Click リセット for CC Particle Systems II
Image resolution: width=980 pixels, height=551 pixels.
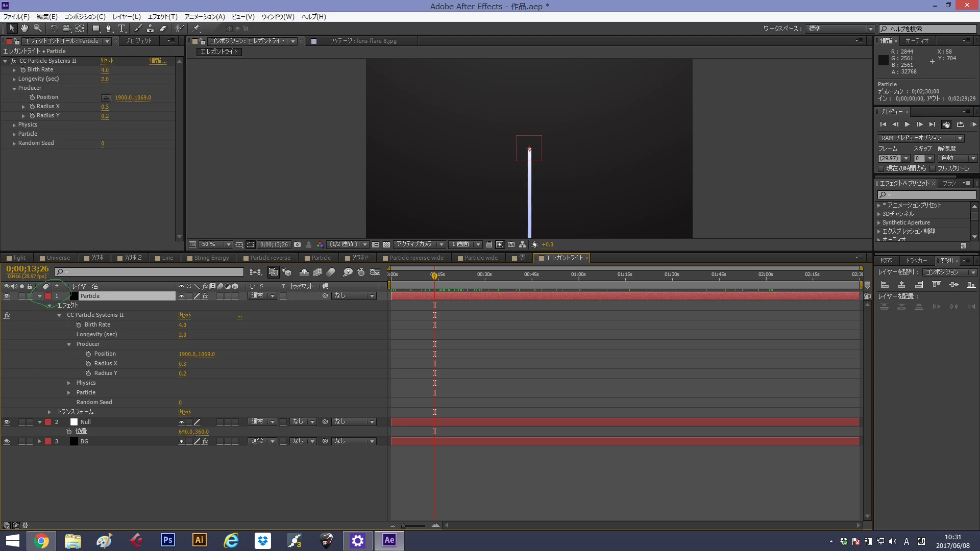tap(107, 61)
